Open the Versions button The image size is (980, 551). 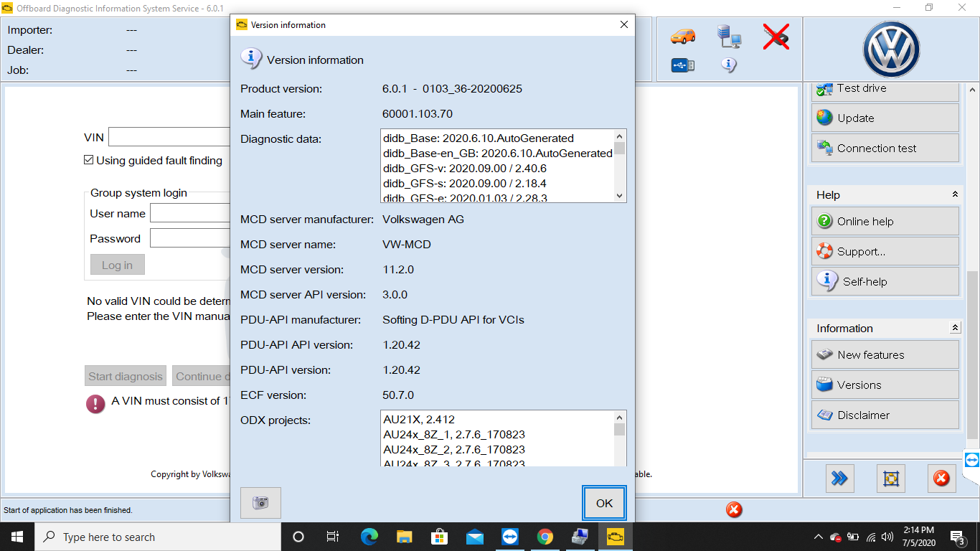(x=885, y=385)
